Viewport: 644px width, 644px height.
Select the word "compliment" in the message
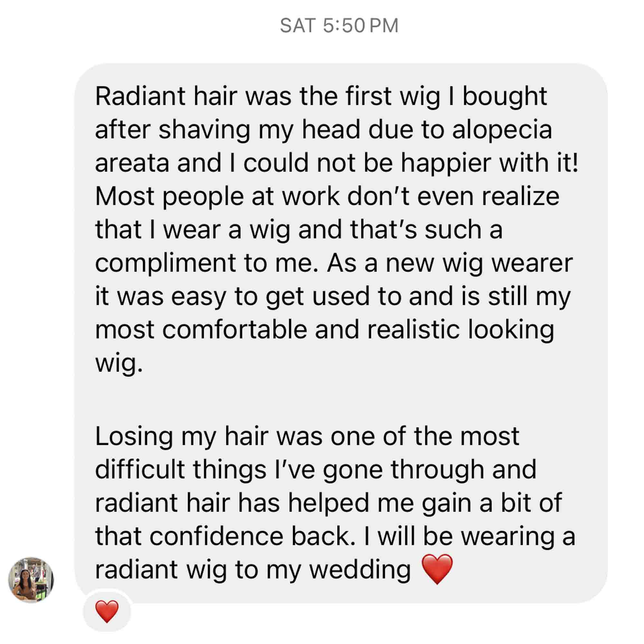166,264
